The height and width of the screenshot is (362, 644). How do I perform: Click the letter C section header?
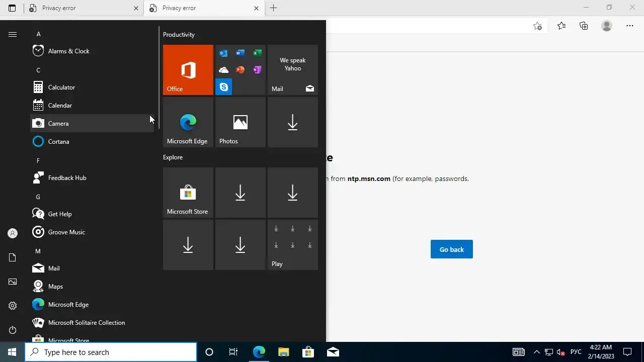[38, 70]
